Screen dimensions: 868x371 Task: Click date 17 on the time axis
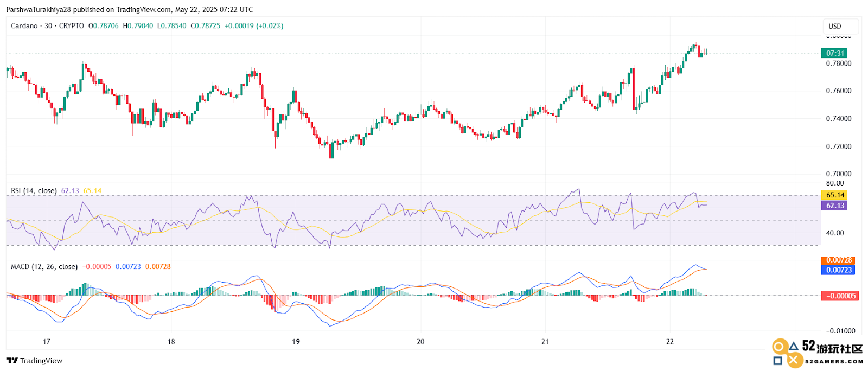click(47, 342)
